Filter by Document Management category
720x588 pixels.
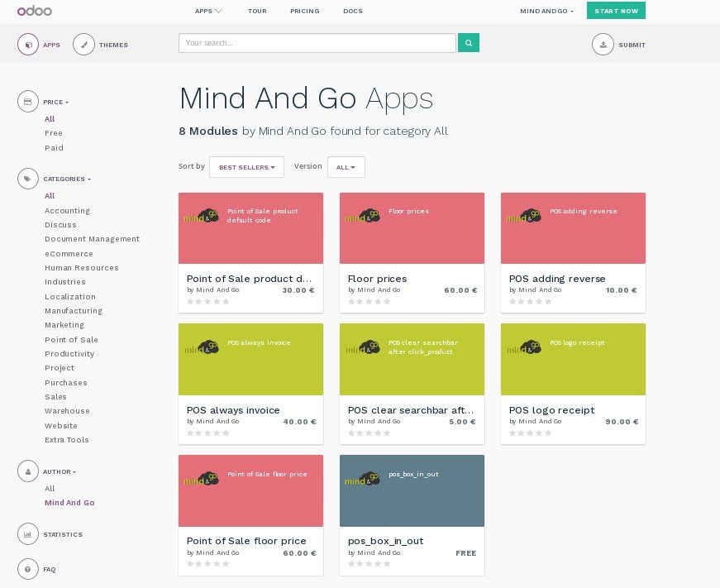[93, 239]
